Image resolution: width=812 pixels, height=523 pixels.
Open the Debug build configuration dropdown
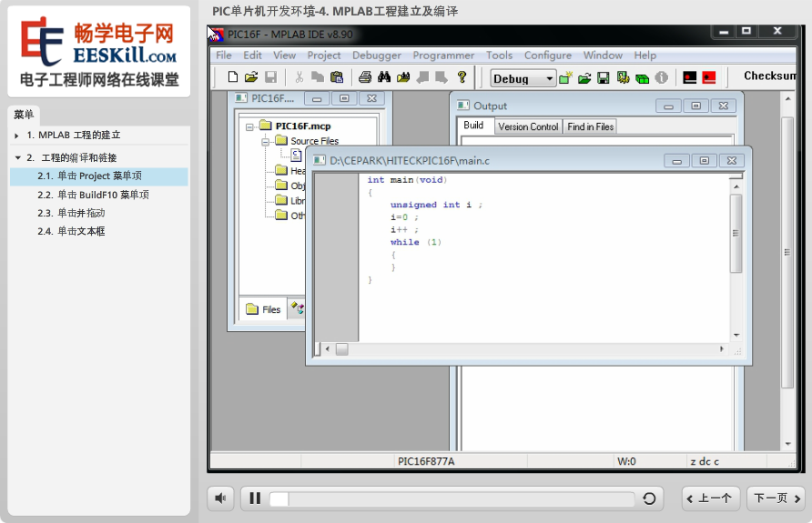pos(550,78)
